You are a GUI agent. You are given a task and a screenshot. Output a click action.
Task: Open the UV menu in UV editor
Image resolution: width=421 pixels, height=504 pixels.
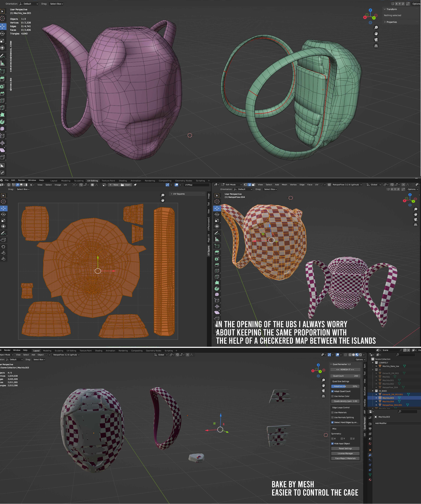pos(65,185)
